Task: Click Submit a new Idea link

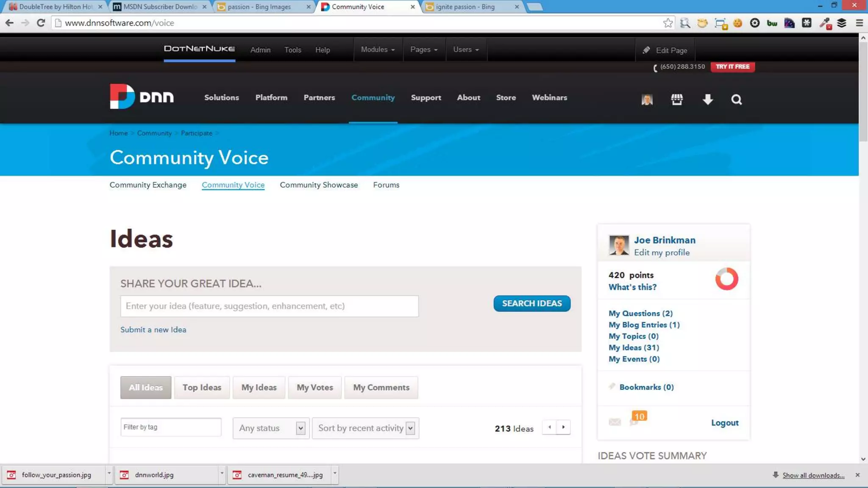Action: pyautogui.click(x=153, y=330)
